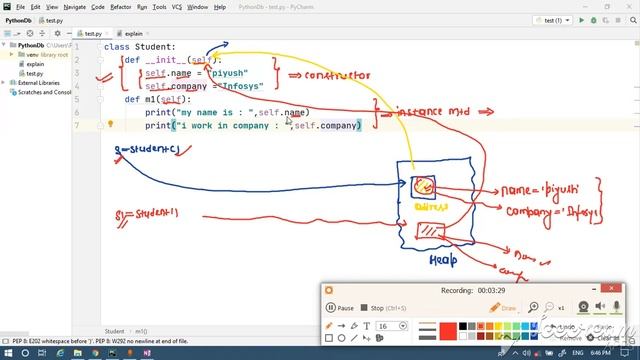Click the stop process square icon

tap(618, 20)
